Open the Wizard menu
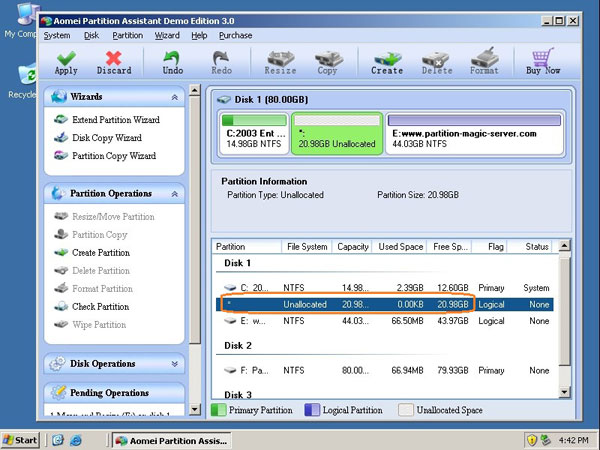Viewport: 600px width, 450px height. [167, 35]
